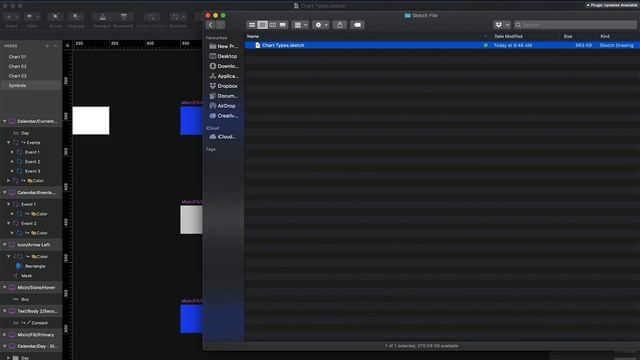Switch Finder to icon view
Screen dimensions: 640x360
coord(252,25)
